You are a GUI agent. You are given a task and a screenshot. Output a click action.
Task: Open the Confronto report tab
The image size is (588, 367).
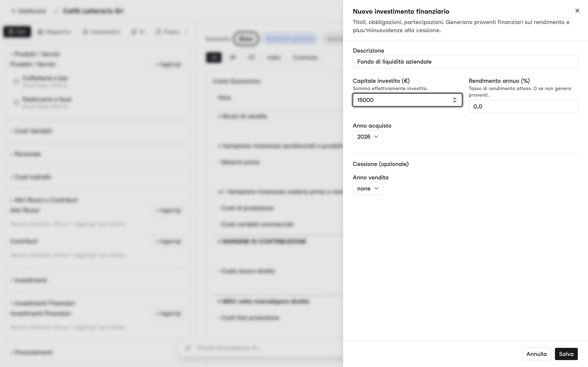305,57
